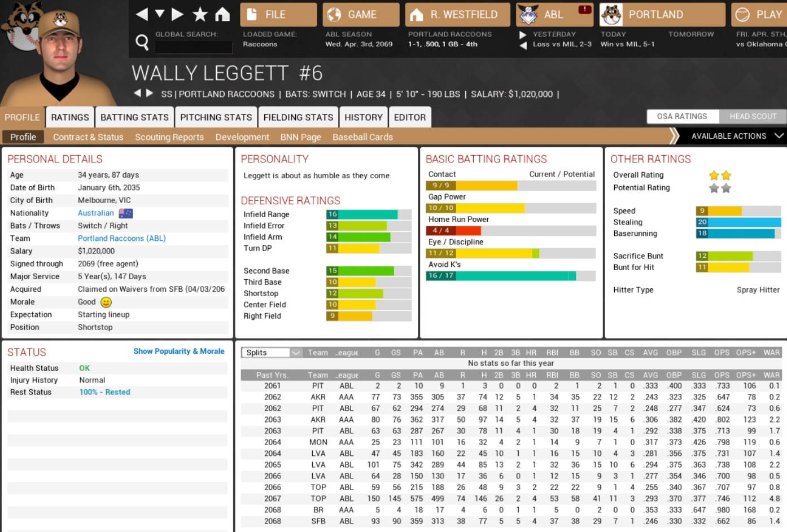Select the Scouting Reports subtab
The width and height of the screenshot is (787, 532).
coord(169,137)
